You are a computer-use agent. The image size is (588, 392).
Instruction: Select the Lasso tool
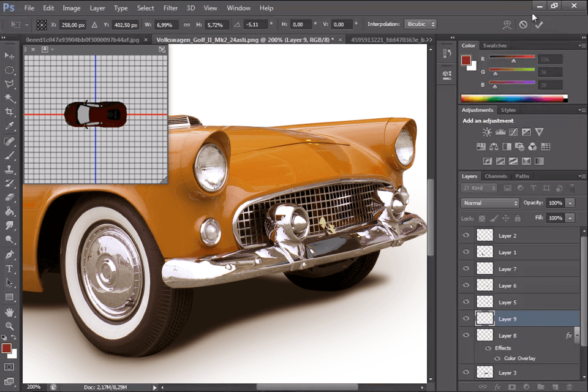[x=9, y=84]
